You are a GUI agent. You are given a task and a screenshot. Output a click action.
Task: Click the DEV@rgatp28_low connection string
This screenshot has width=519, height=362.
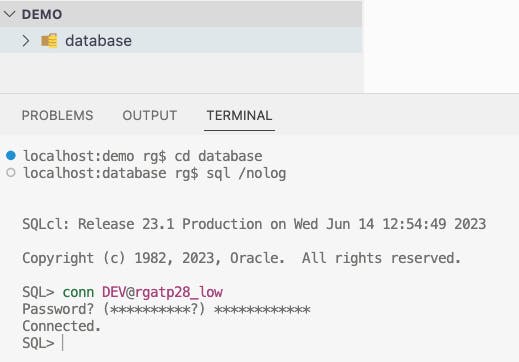[162, 292]
